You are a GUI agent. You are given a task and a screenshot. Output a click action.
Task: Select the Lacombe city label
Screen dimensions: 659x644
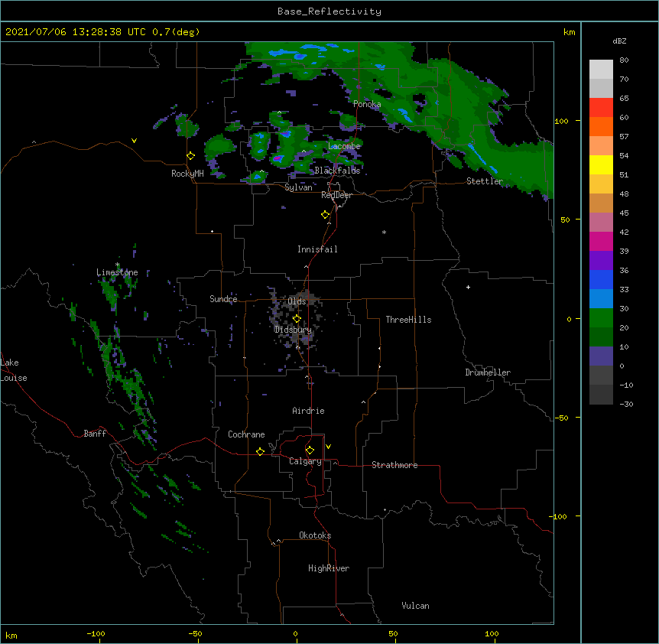point(344,146)
